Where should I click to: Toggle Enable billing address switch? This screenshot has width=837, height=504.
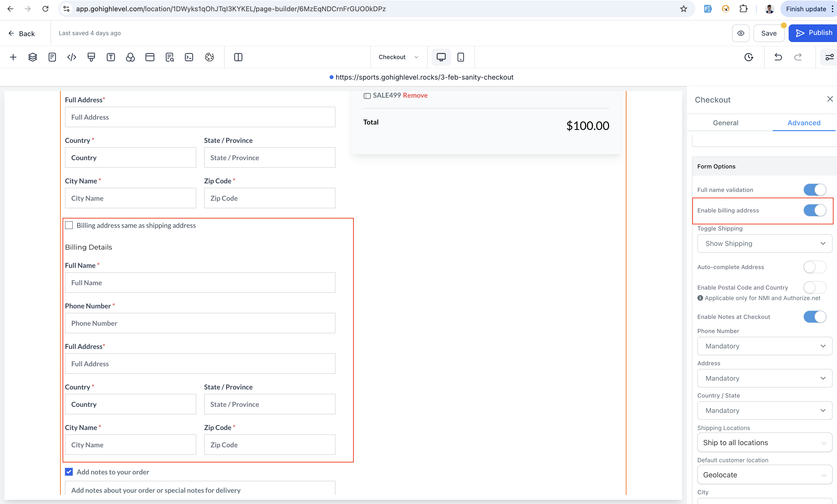pyautogui.click(x=815, y=210)
